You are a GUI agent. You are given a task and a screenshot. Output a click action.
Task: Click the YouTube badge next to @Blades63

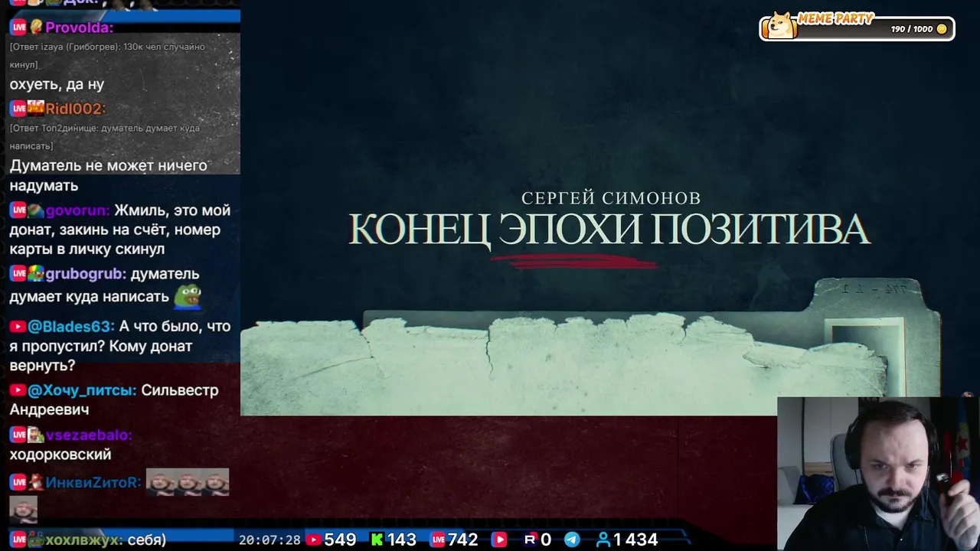[18, 327]
